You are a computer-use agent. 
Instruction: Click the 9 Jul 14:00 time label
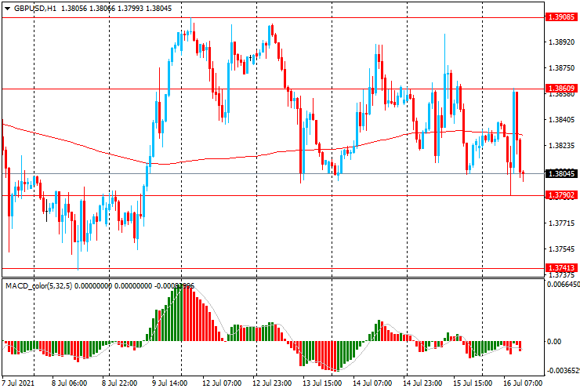169,385
